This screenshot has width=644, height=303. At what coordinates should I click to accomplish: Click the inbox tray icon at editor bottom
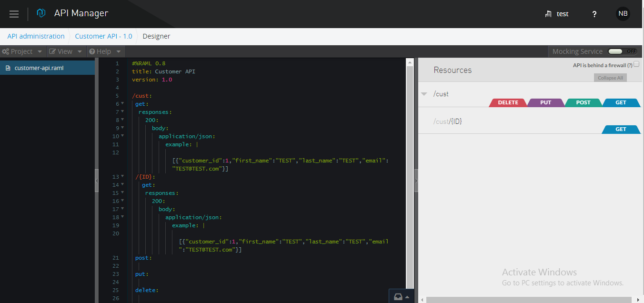point(398,297)
